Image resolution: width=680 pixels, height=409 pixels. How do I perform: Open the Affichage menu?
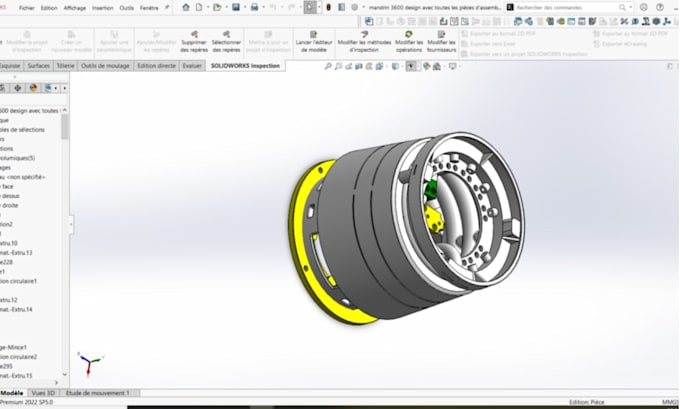tap(75, 8)
